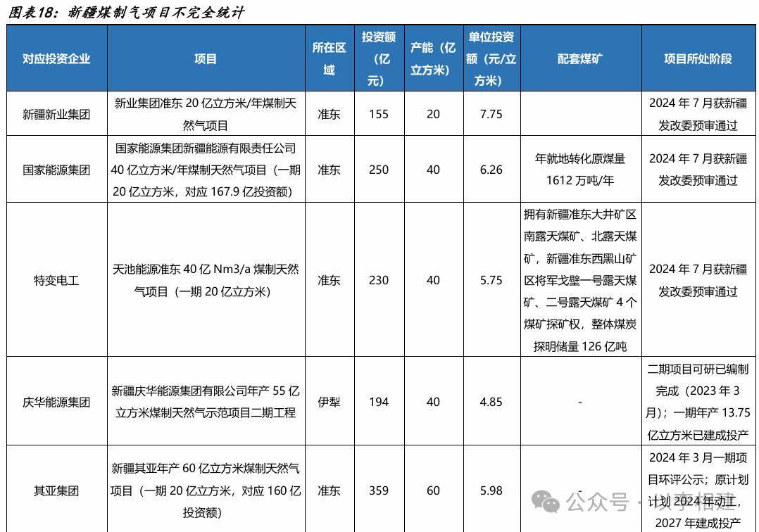
Task: Click the 项目所处阶段 column header
Action: pos(698,58)
